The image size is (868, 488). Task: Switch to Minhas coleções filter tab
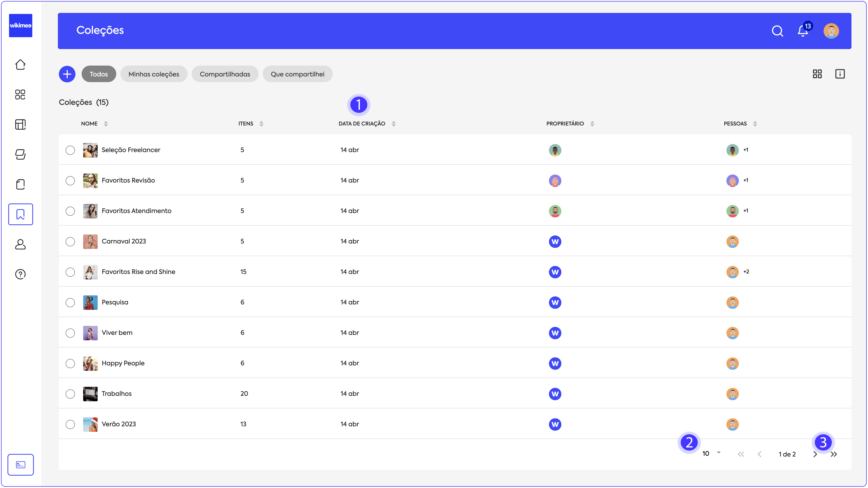click(154, 74)
